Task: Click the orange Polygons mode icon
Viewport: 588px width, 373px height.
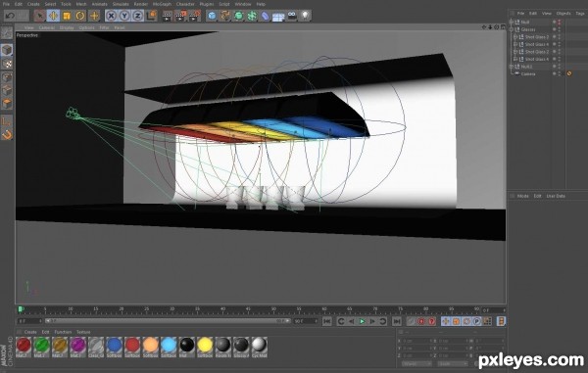Action: pyautogui.click(x=7, y=104)
